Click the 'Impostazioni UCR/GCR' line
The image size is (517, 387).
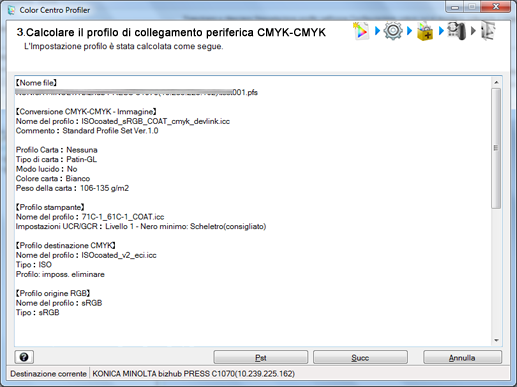(141, 226)
